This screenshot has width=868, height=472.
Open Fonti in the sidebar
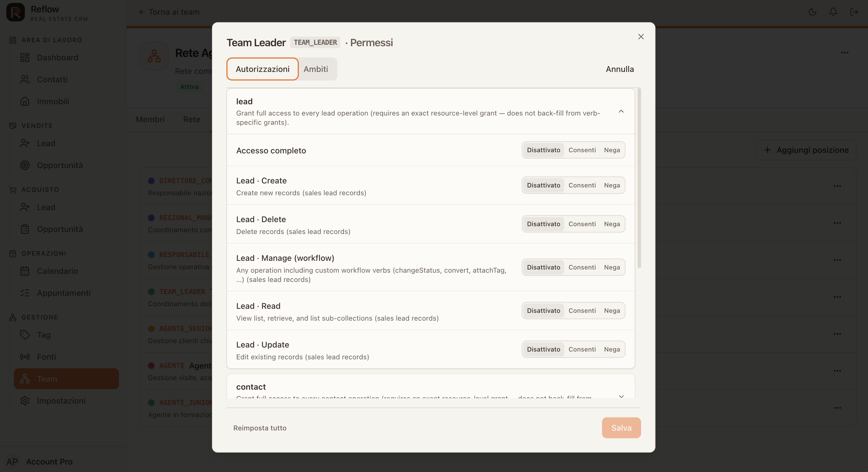(x=66, y=357)
